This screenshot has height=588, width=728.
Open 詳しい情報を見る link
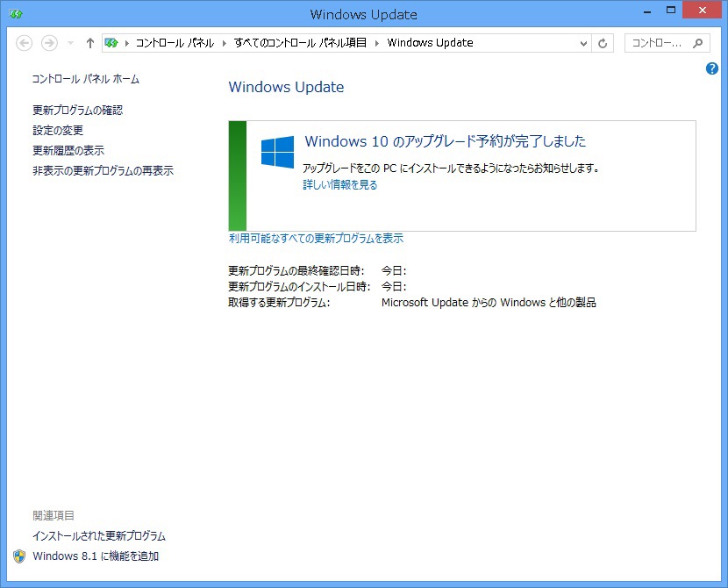339,185
